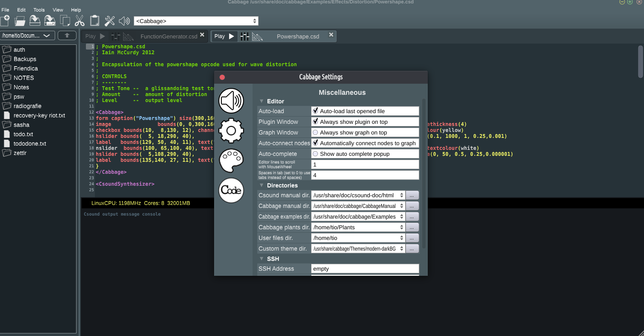Click the Paste clipboard icon in toolbar
Screen dimensions: 644x336
94,20
